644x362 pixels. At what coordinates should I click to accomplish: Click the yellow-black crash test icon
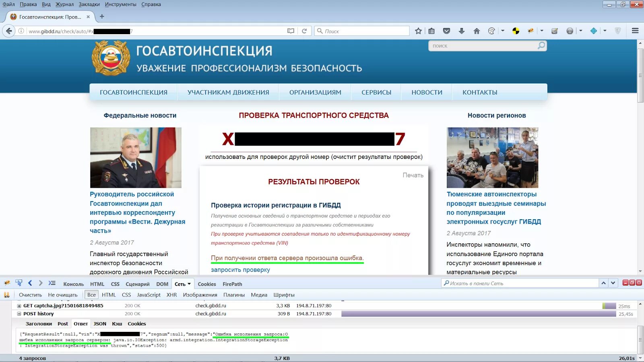pyautogui.click(x=516, y=31)
